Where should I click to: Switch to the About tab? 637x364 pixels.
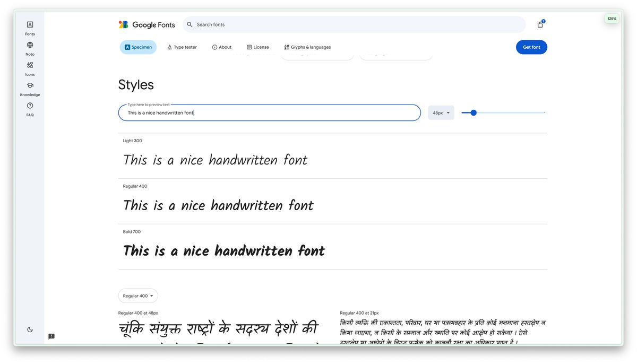[222, 47]
